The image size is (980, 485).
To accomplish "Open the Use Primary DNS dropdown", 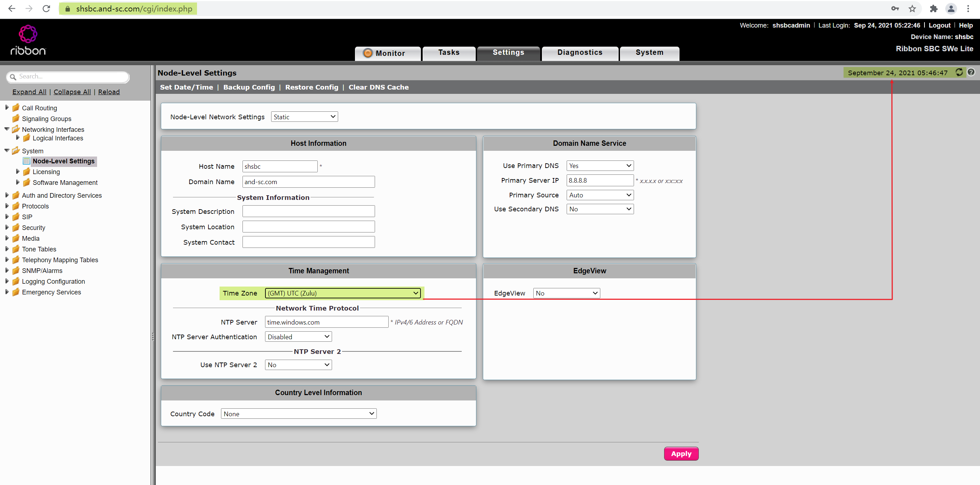I will tap(600, 165).
